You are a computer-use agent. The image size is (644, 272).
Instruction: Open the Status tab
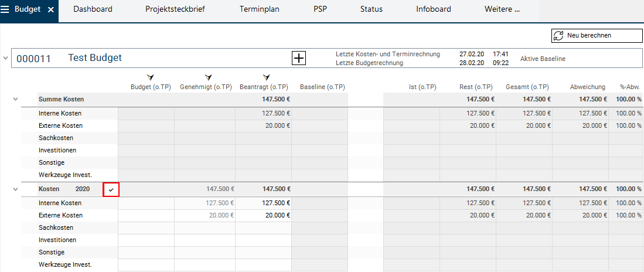pyautogui.click(x=371, y=9)
